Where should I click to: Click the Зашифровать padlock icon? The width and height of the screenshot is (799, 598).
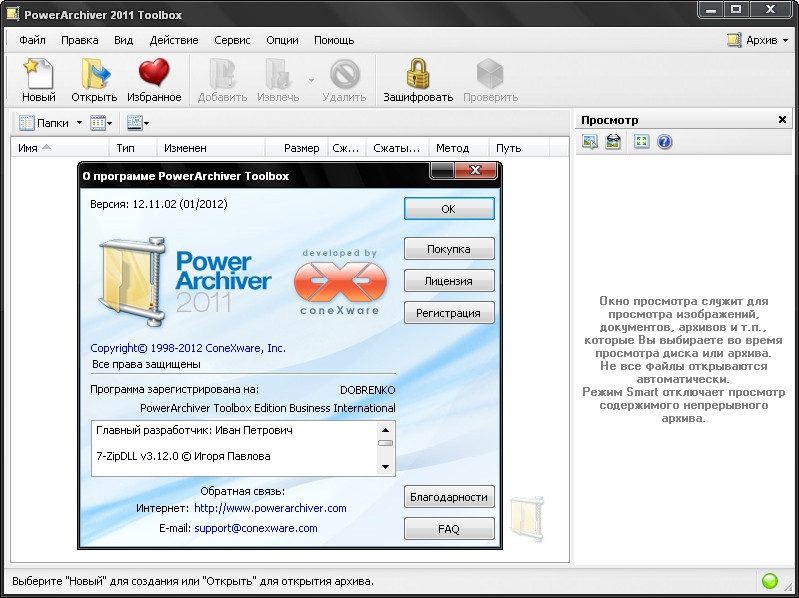click(x=417, y=75)
